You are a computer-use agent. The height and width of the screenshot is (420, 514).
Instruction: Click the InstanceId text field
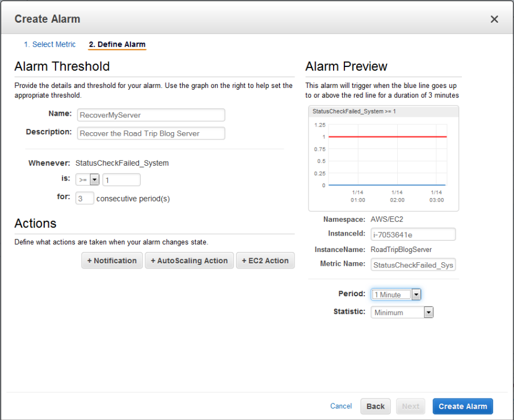[413, 234]
